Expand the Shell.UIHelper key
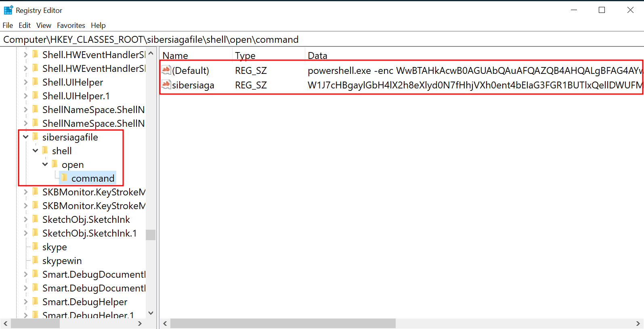Image resolution: width=644 pixels, height=329 pixels. [25, 82]
